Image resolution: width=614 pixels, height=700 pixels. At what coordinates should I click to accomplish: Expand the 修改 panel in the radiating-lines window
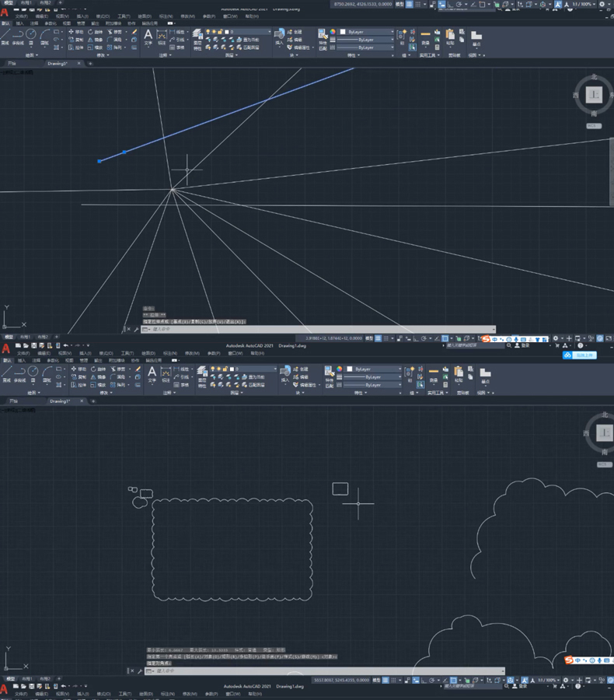(103, 55)
